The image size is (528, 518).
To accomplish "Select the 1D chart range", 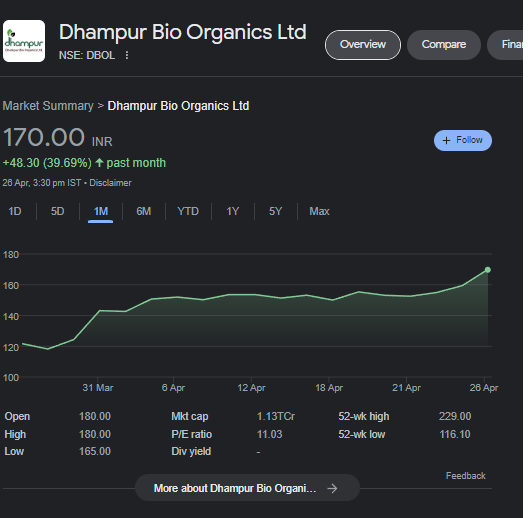I will [x=15, y=211].
